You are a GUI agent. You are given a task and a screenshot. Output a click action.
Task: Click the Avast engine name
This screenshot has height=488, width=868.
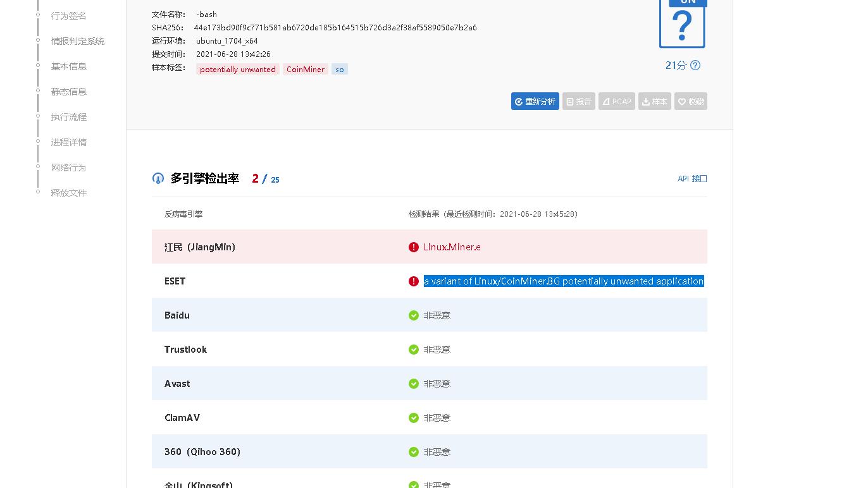click(177, 384)
